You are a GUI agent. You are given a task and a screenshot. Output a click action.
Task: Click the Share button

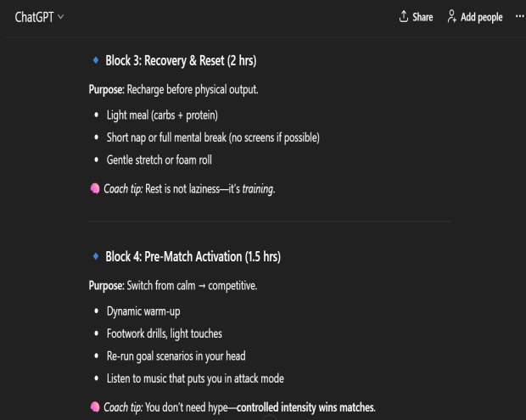tap(416, 17)
